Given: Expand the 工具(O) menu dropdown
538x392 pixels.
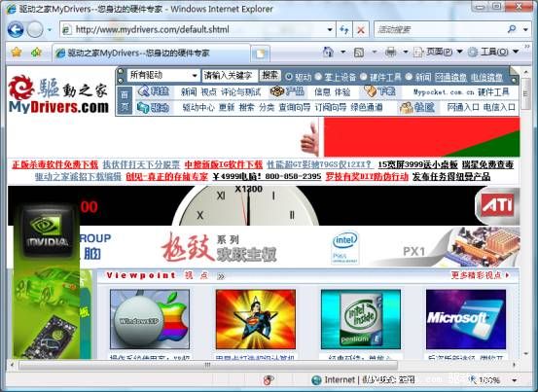Looking at the screenshot, I should [516, 52].
